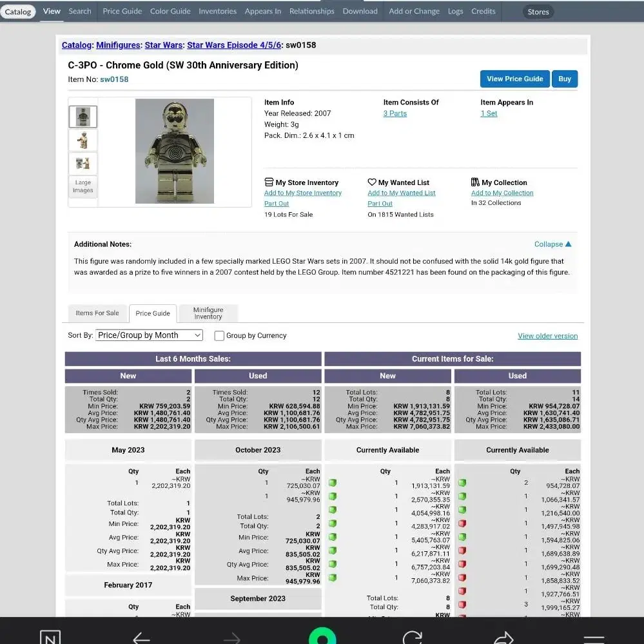Open the Inventories menu item
Image resolution: width=644 pixels, height=644 pixels.
[x=217, y=11]
